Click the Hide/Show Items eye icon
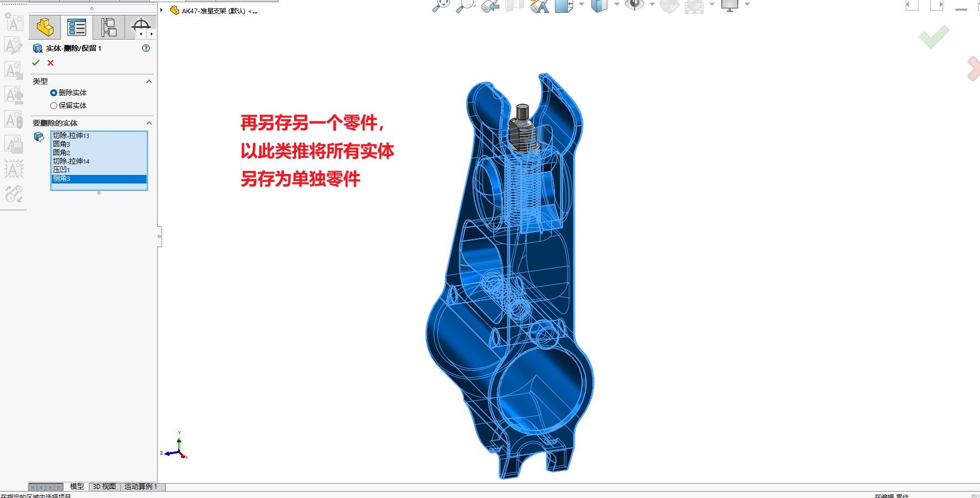 click(x=635, y=5)
